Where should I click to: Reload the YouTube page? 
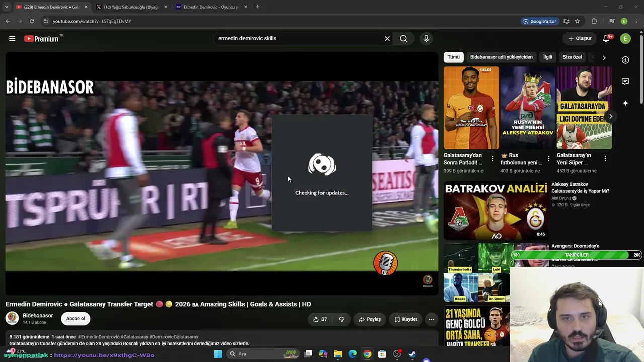coord(32,21)
